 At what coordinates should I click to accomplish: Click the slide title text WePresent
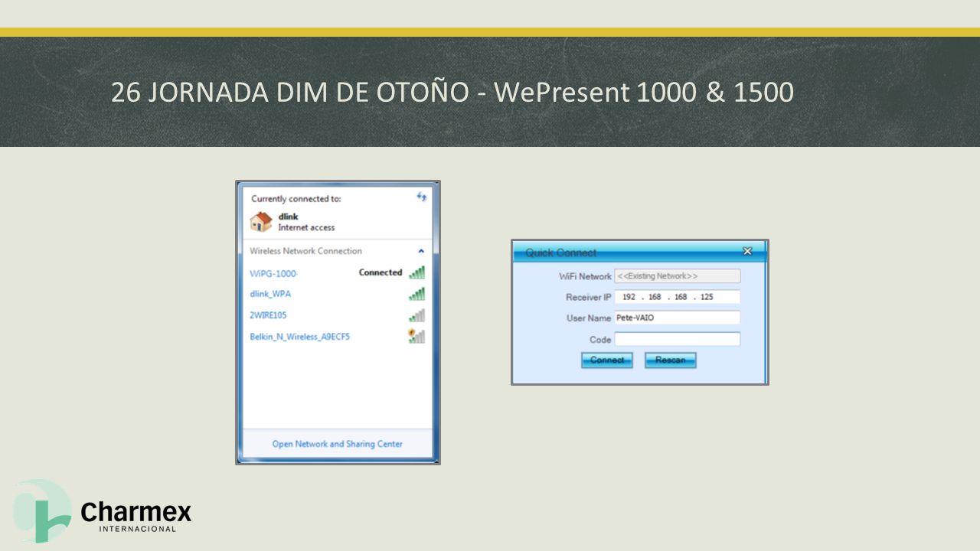point(562,93)
